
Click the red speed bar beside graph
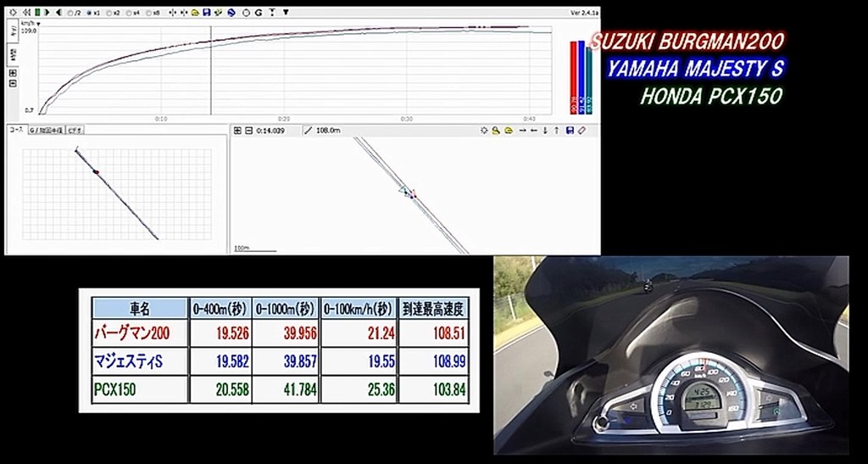pos(574,77)
